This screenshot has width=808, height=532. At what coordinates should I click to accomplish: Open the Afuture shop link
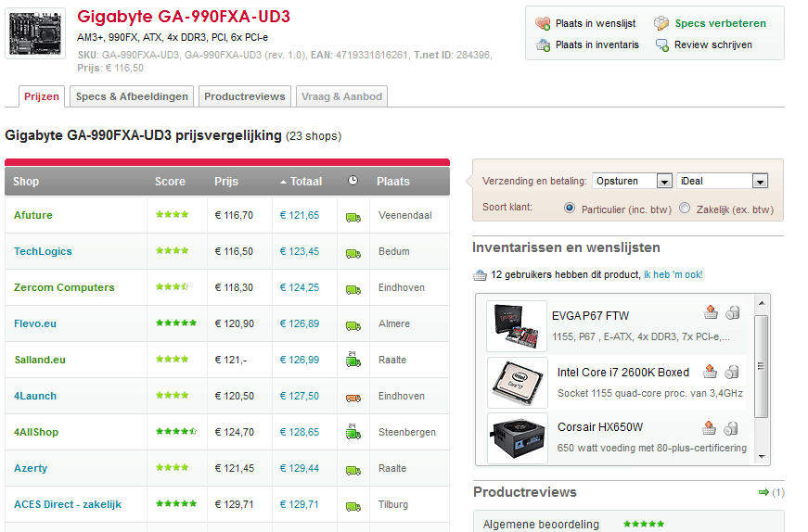click(33, 215)
